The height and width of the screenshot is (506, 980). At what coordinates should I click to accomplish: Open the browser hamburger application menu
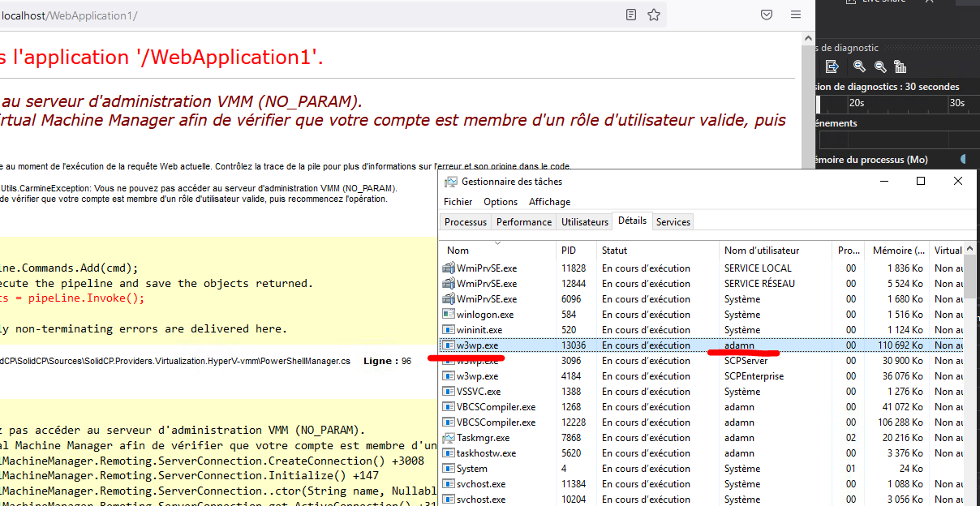pyautogui.click(x=796, y=15)
